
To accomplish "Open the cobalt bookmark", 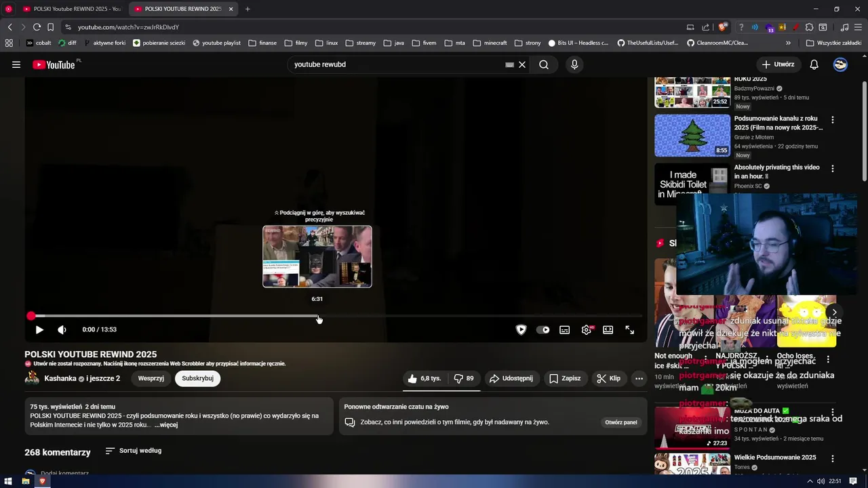I will [39, 43].
